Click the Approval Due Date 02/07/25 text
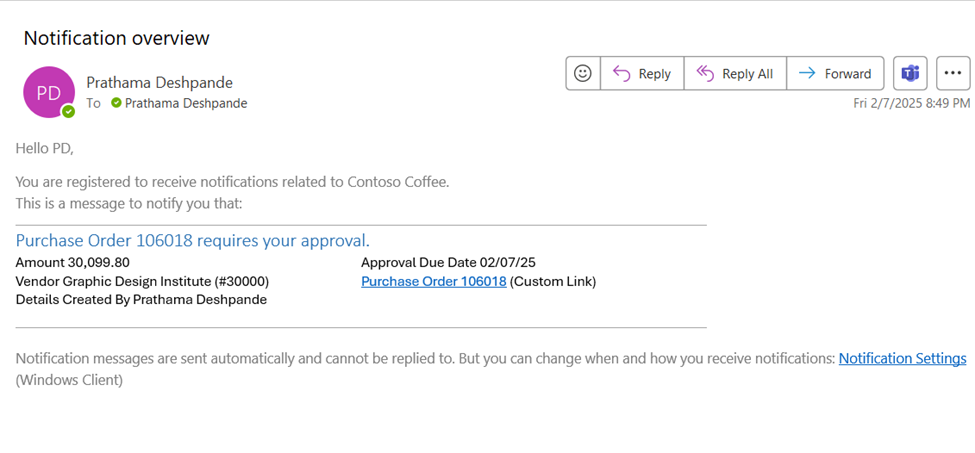Image resolution: width=975 pixels, height=453 pixels. pyautogui.click(x=448, y=262)
